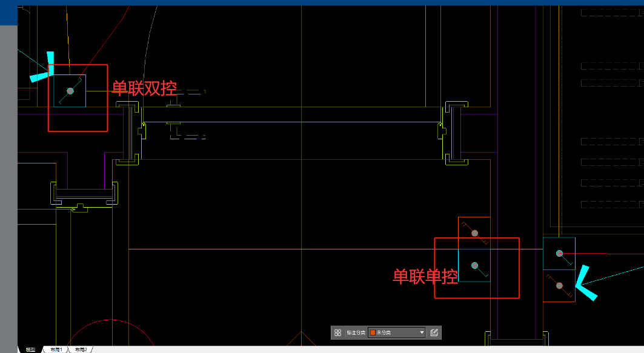
Task: Click the orange 未分类 color swatch
Action: 373,332
